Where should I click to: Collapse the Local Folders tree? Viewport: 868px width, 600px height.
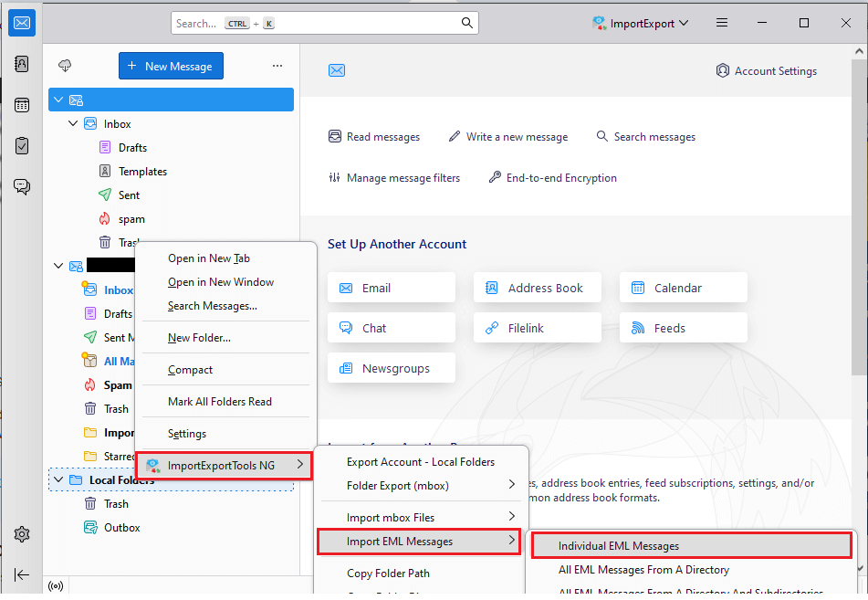tap(58, 479)
